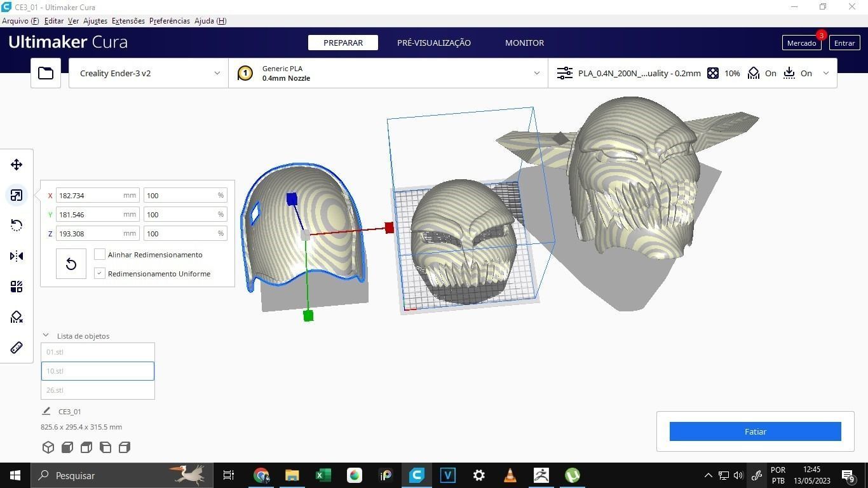
Task: Toggle Redimensionamento Uniforme checkbox
Action: (x=100, y=273)
